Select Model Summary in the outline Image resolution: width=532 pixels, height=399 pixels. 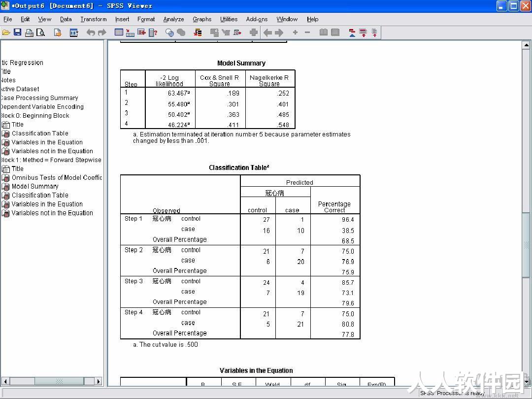35,186
